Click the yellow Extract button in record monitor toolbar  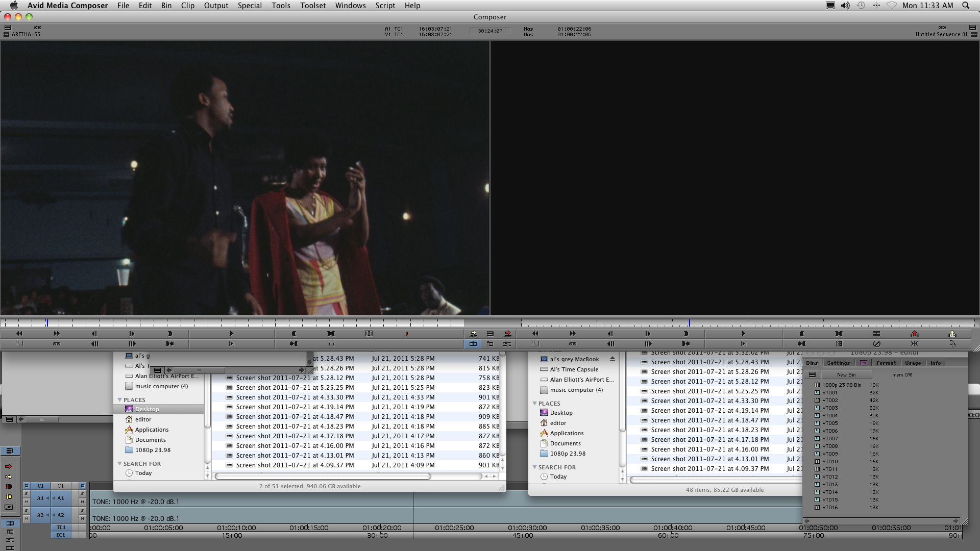click(952, 334)
